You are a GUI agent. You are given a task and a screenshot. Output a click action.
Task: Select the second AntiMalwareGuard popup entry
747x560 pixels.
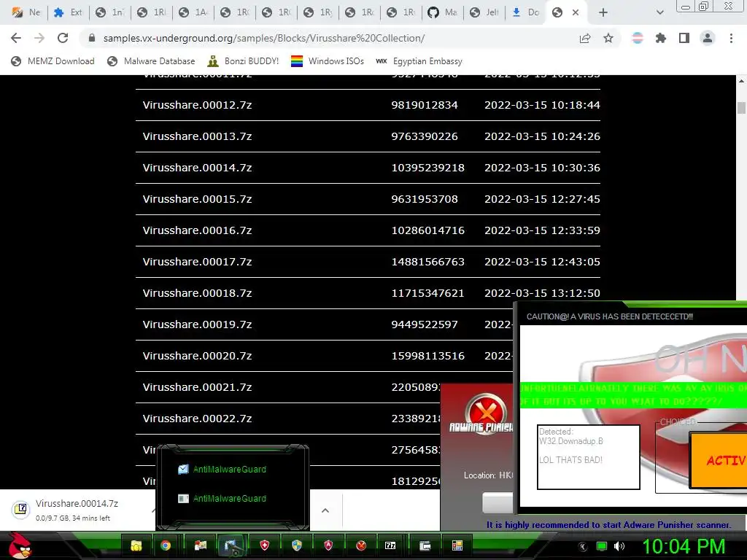click(222, 499)
